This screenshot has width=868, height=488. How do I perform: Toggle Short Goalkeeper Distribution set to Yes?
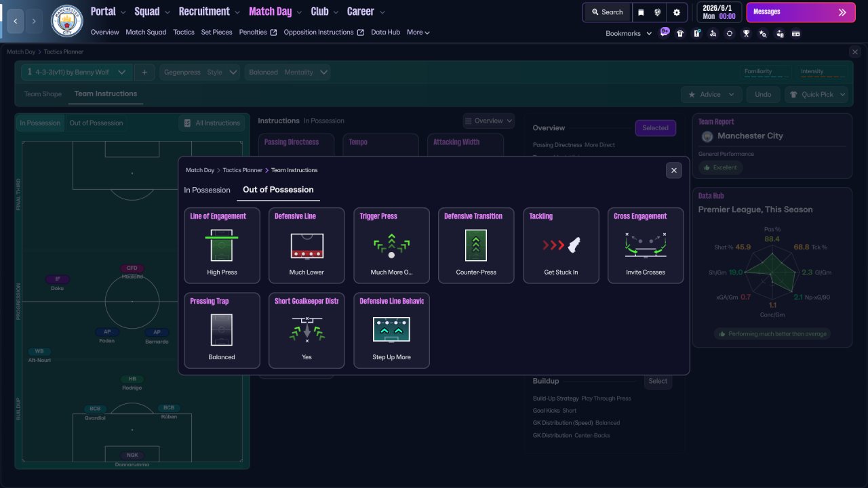(307, 330)
